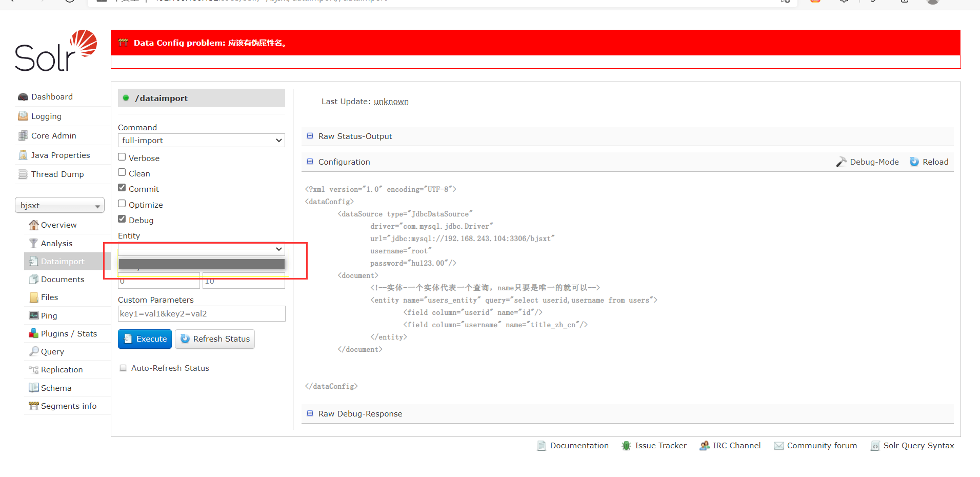Open the Command full-import dropdown

point(202,141)
